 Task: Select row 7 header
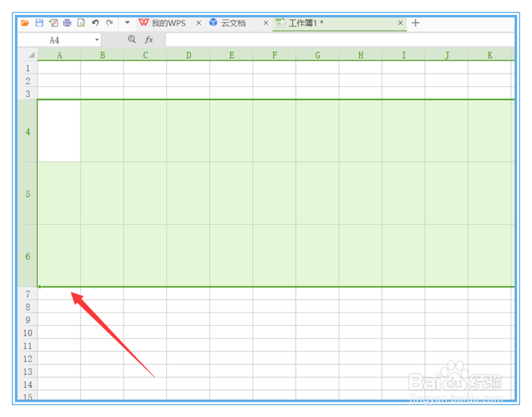pos(28,294)
